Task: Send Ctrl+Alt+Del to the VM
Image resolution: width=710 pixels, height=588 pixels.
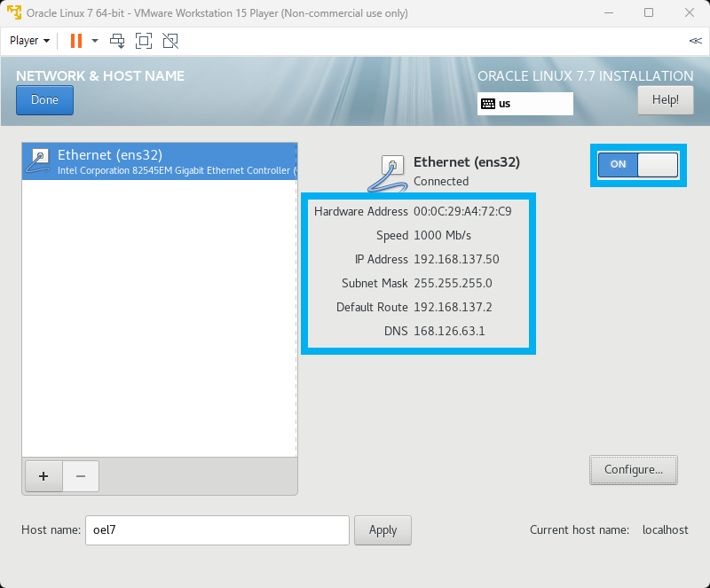Action: click(117, 41)
